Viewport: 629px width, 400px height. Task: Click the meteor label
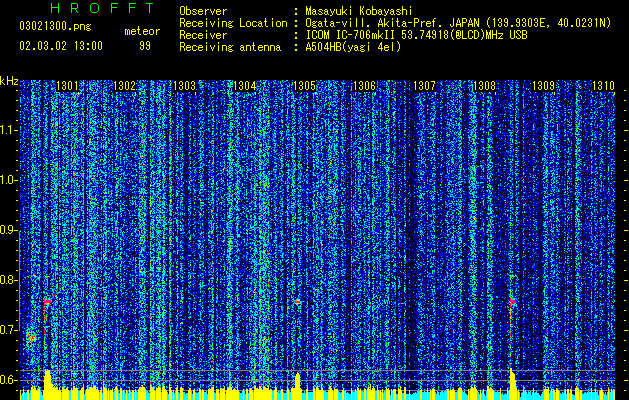(142, 31)
